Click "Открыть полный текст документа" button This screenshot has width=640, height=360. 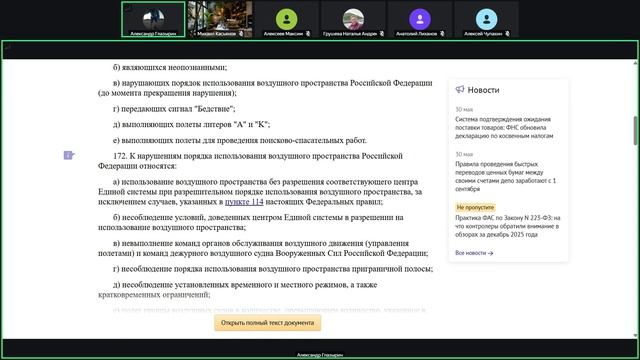268,322
